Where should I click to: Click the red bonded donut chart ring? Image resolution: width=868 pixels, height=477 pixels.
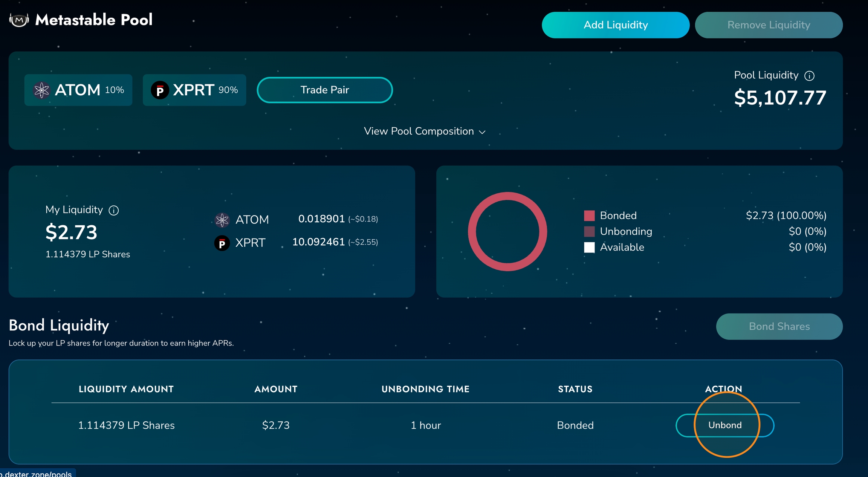coord(507,196)
